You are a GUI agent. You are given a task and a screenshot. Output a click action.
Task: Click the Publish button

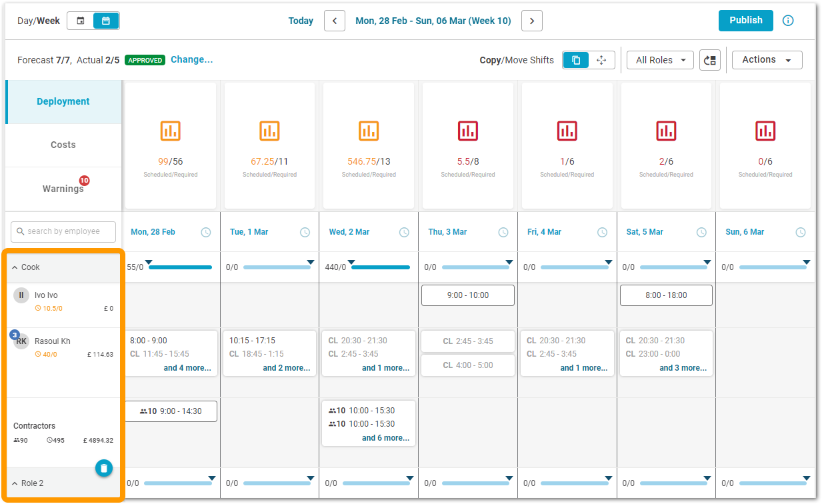click(x=745, y=20)
